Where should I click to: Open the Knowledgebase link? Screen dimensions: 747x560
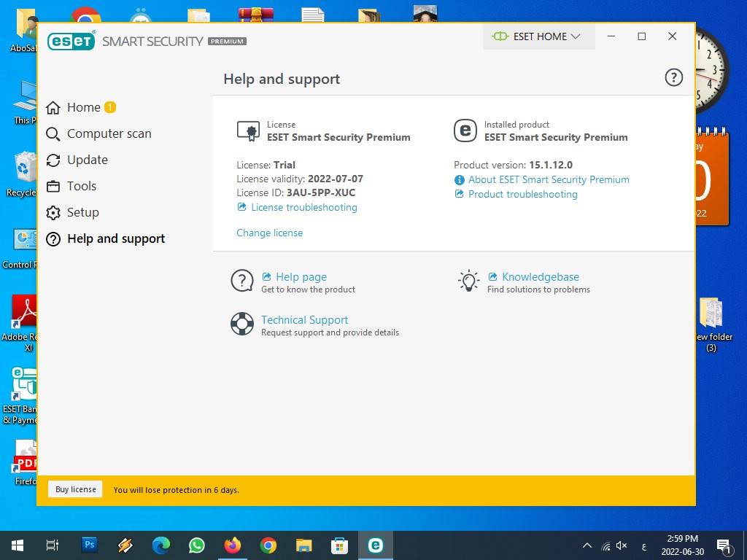click(x=541, y=277)
